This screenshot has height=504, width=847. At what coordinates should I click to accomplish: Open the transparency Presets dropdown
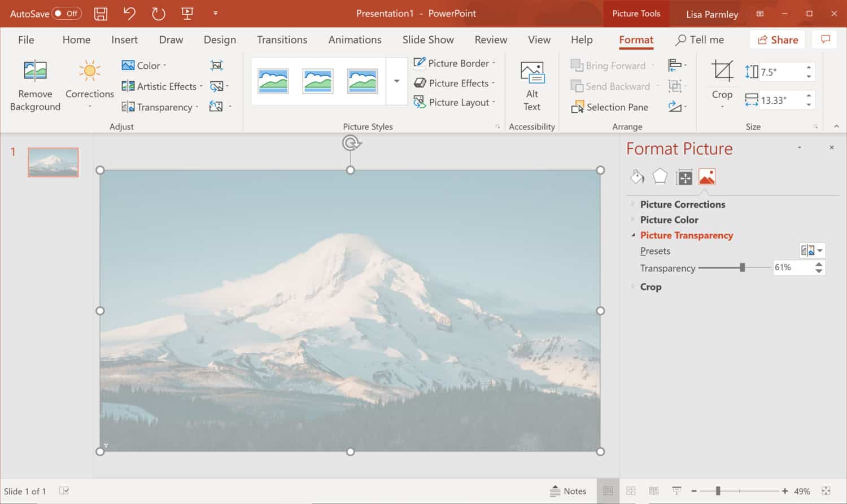point(812,250)
